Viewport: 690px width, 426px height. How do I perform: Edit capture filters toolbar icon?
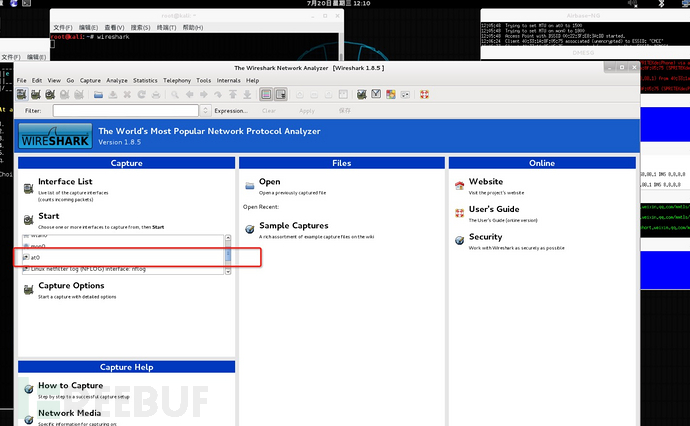362,95
